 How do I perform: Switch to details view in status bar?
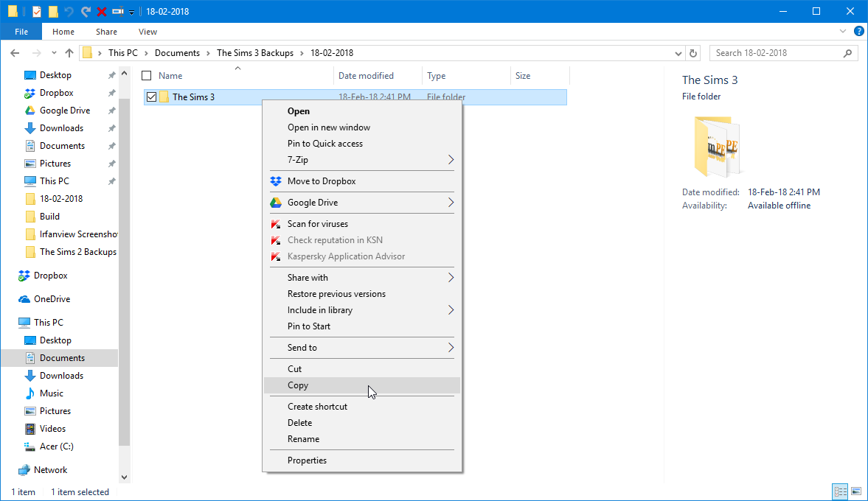click(x=840, y=491)
